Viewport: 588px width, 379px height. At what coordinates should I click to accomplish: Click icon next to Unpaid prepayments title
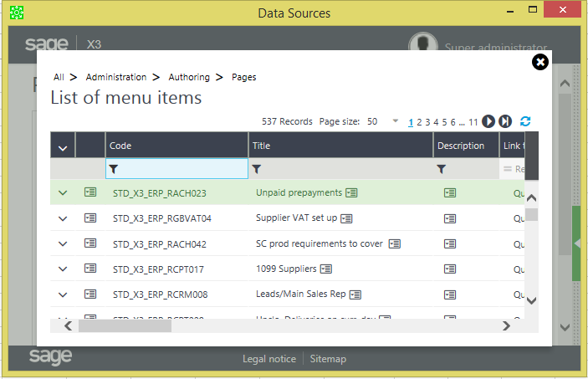click(x=351, y=193)
